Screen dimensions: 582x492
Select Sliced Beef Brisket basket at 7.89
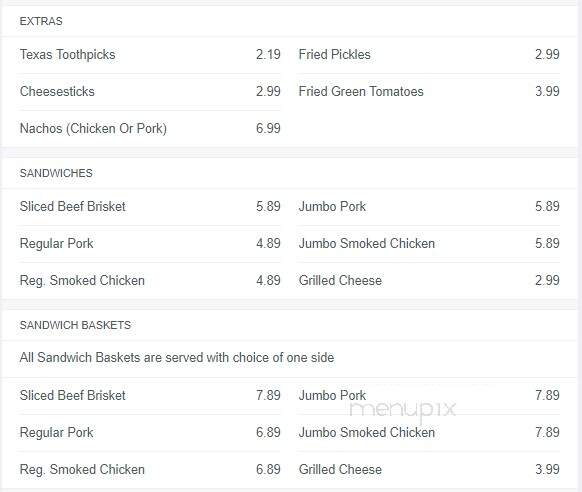click(150, 396)
